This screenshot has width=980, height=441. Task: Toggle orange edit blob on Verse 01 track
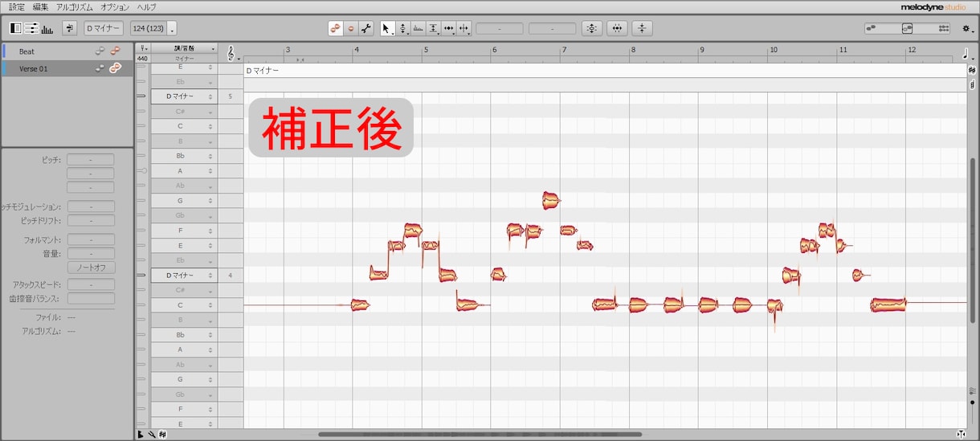[x=115, y=68]
